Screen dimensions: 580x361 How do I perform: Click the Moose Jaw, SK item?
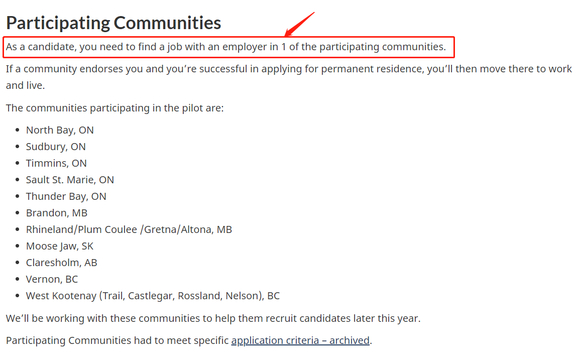click(60, 246)
